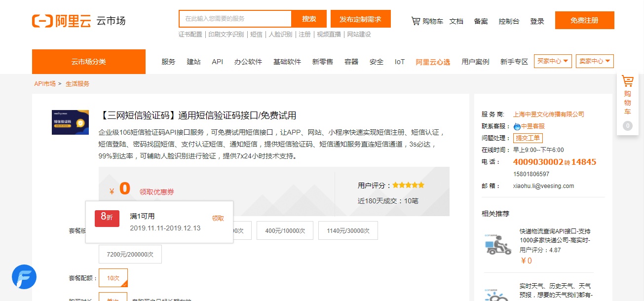Click 领取优惠券 link beside price
Screen dimensions: 644x301
157,192
